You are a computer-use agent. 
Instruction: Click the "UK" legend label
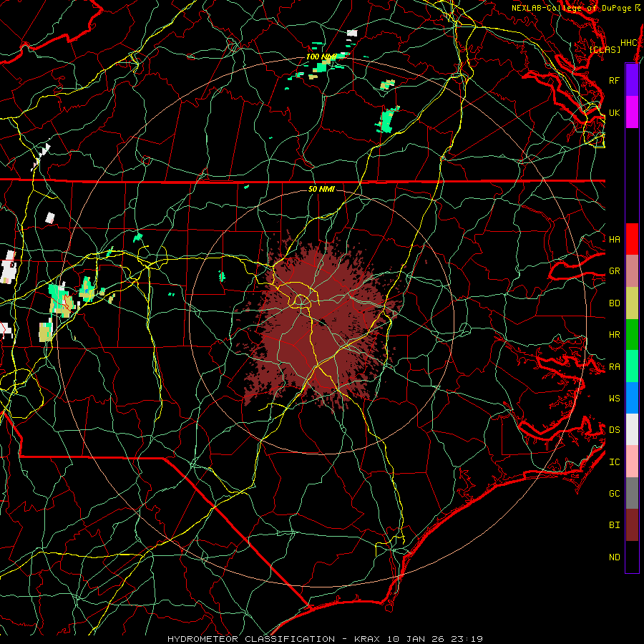coord(614,112)
